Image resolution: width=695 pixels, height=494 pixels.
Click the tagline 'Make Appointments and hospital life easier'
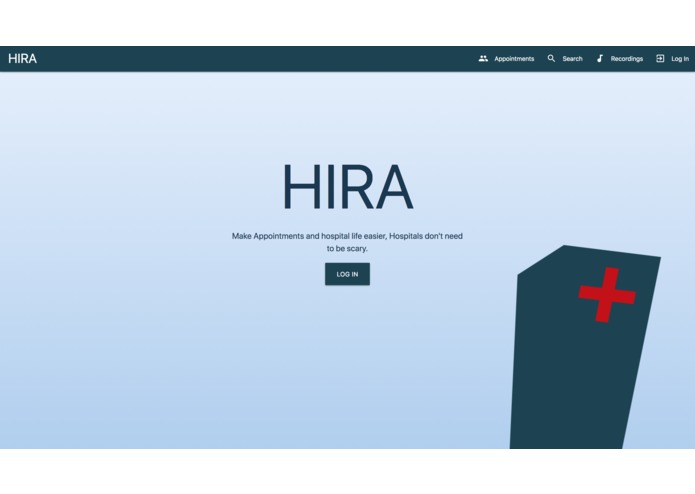309,236
